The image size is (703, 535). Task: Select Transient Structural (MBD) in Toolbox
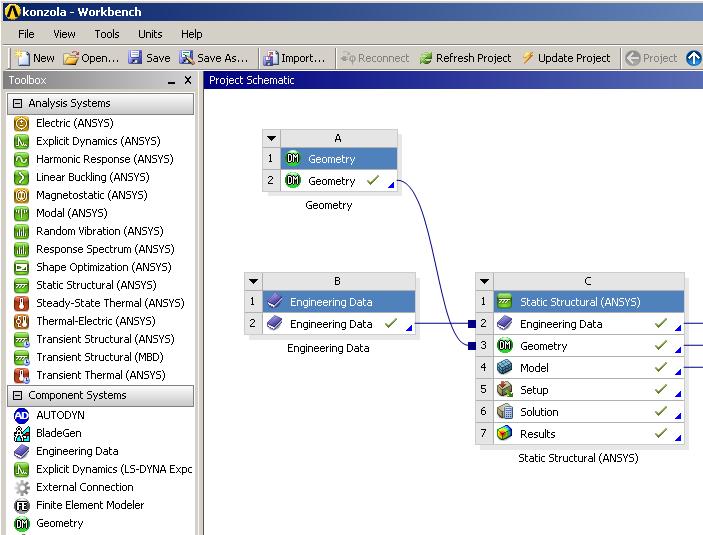[89, 357]
